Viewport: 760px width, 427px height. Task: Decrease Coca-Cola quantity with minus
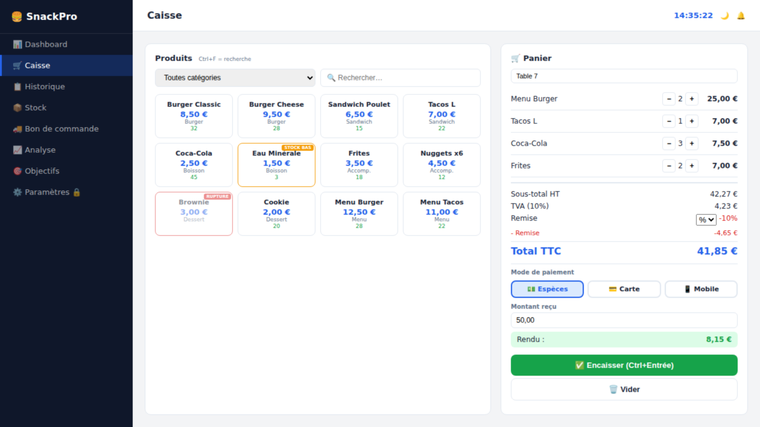point(669,143)
